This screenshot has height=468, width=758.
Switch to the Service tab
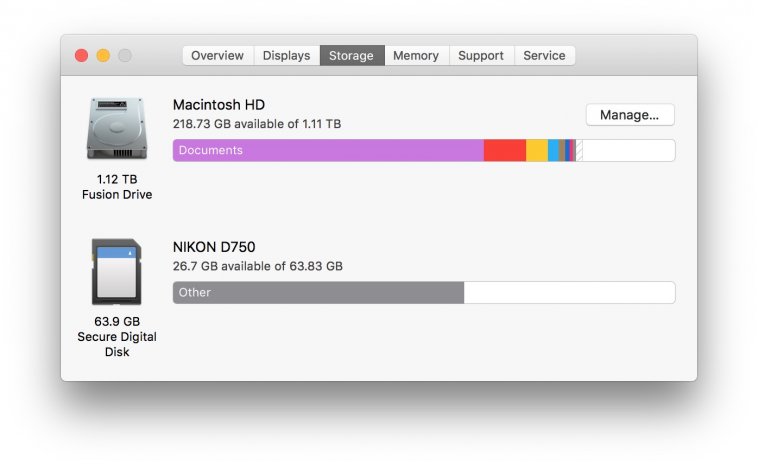[x=544, y=56]
